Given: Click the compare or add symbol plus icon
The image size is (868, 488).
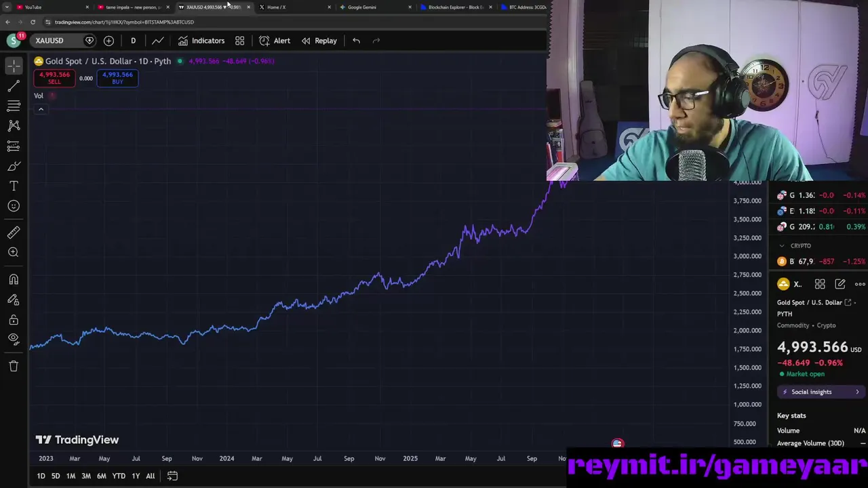Looking at the screenshot, I should coord(108,41).
